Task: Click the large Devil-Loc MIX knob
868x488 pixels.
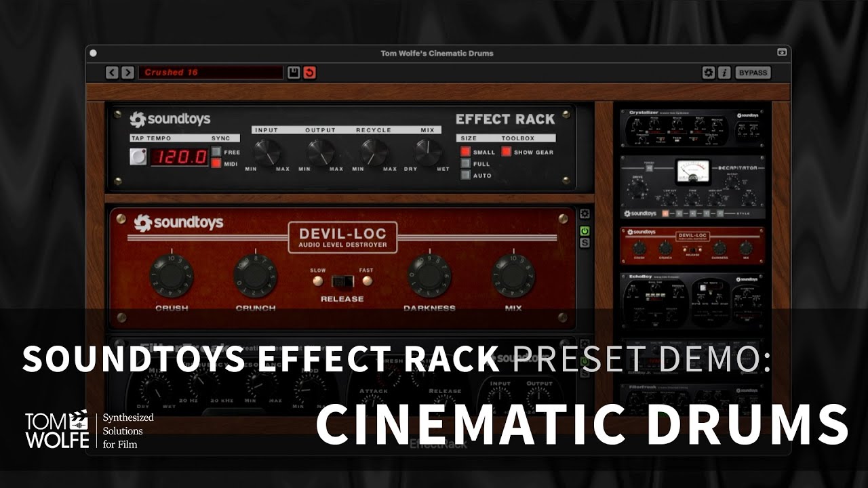Action: click(x=513, y=276)
